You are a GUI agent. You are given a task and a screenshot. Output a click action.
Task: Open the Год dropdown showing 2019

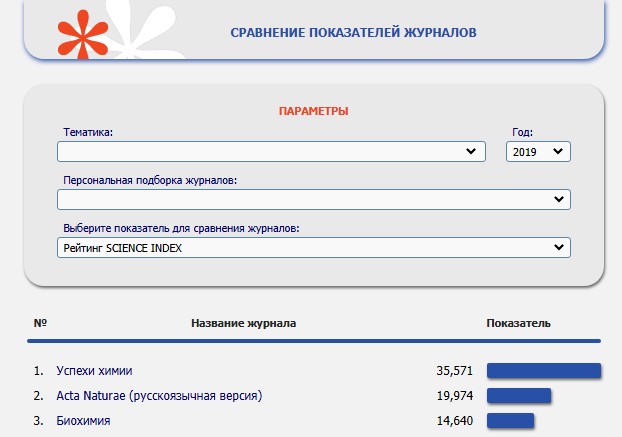coord(538,151)
